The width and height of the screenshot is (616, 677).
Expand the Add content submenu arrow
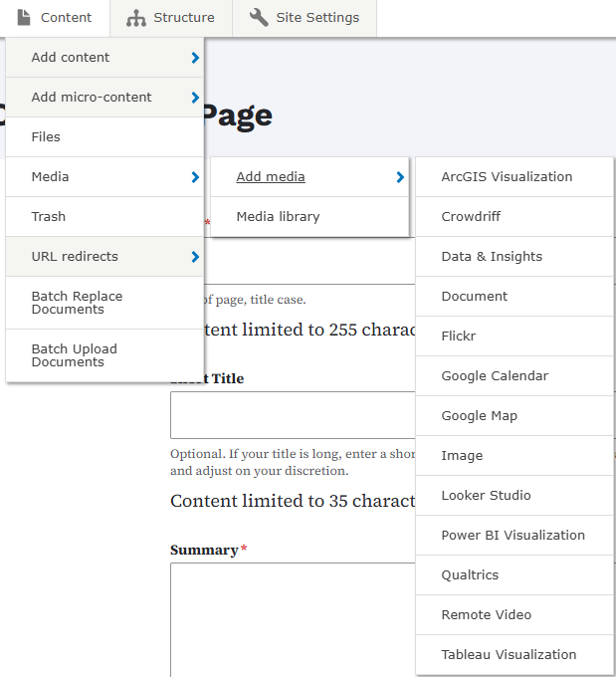[195, 58]
